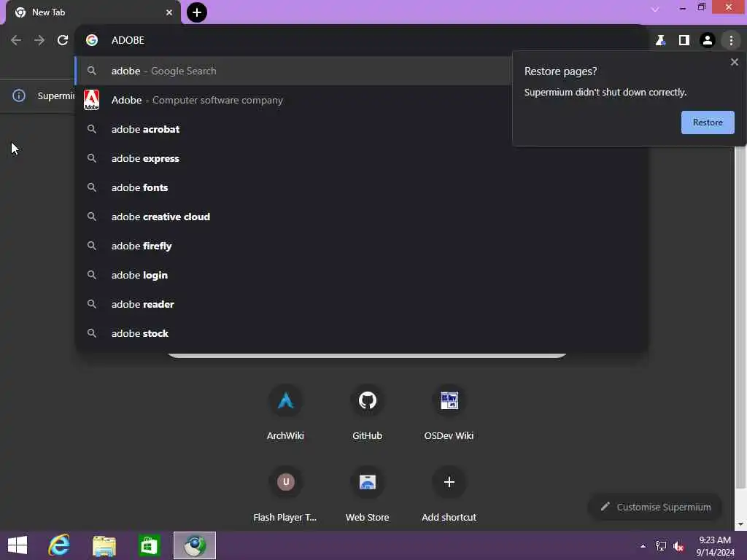Image resolution: width=747 pixels, height=560 pixels.
Task: Open the taskbar clock and date
Action: 715,546
